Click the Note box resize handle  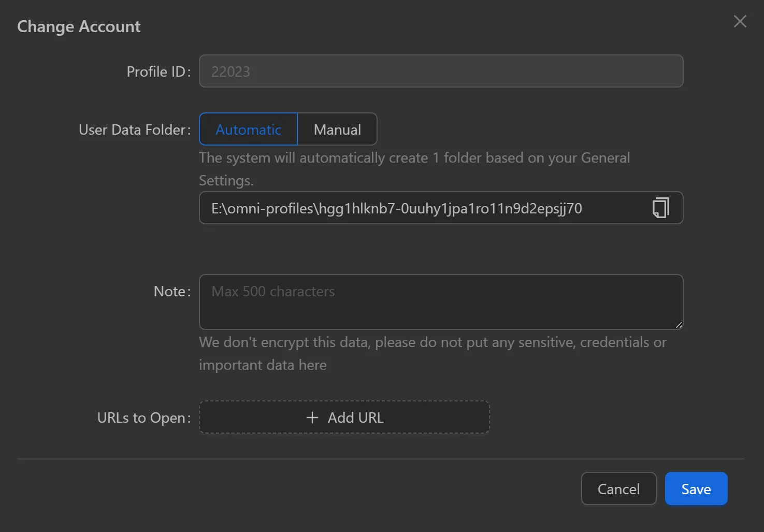678,325
